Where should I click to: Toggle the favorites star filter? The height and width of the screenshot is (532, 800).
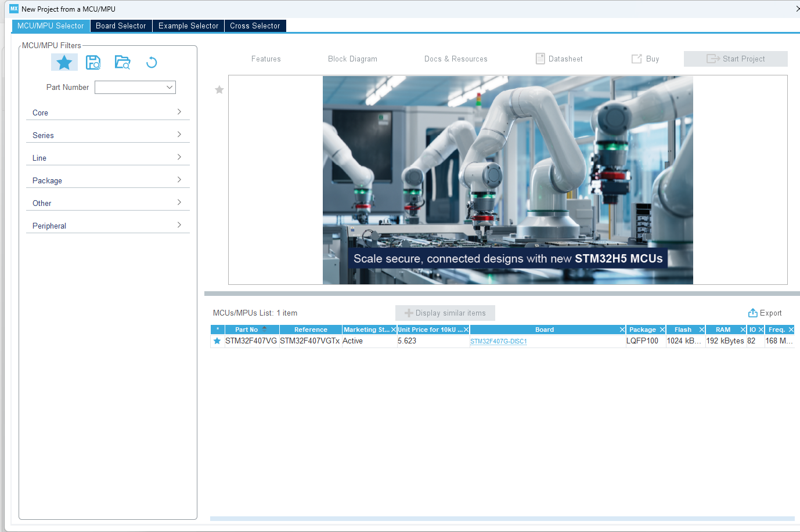click(64, 62)
